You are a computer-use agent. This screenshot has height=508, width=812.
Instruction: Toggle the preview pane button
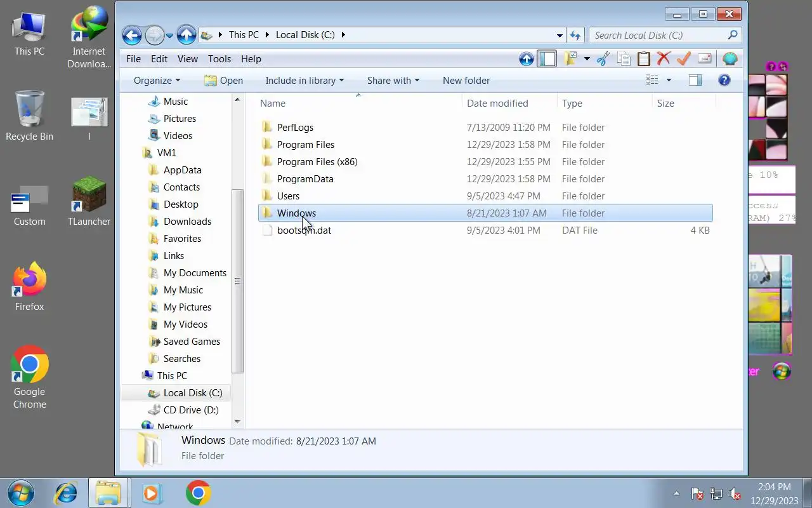pyautogui.click(x=695, y=80)
